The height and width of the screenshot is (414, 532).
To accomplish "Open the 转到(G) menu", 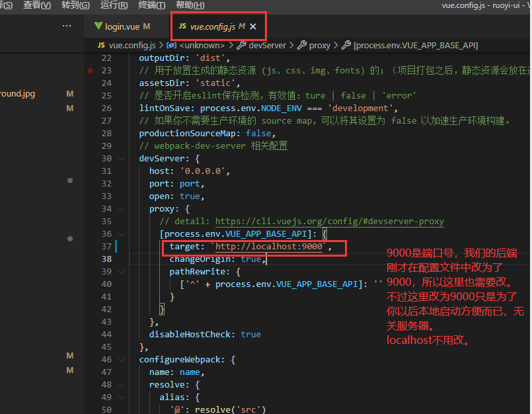I will tap(75, 5).
